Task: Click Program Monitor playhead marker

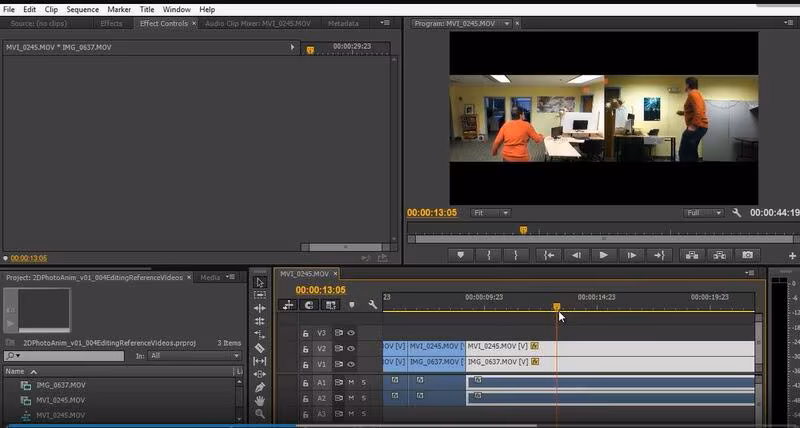Action: 523,230
